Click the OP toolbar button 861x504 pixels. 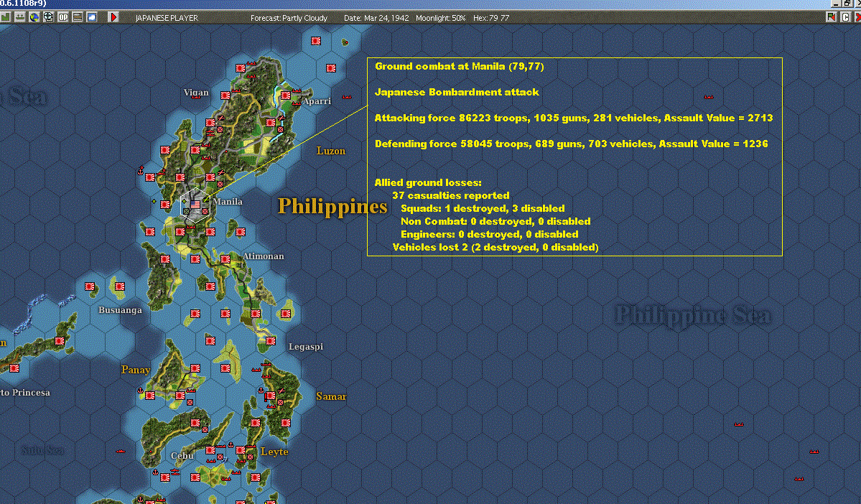pos(63,17)
